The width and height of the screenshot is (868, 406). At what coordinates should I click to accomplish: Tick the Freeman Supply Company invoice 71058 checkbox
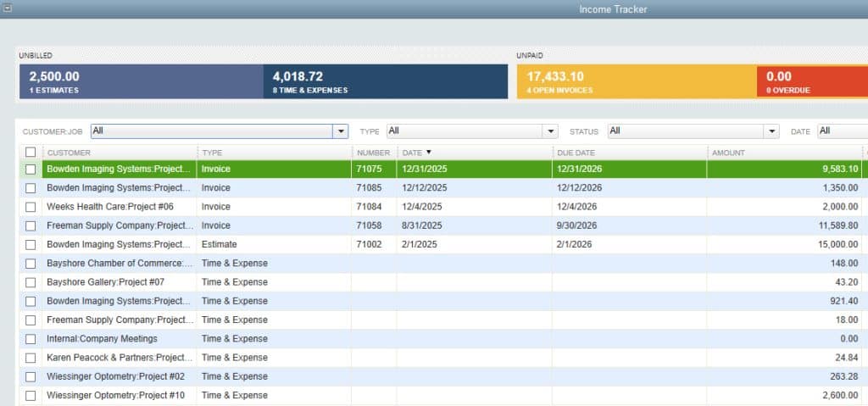click(31, 226)
